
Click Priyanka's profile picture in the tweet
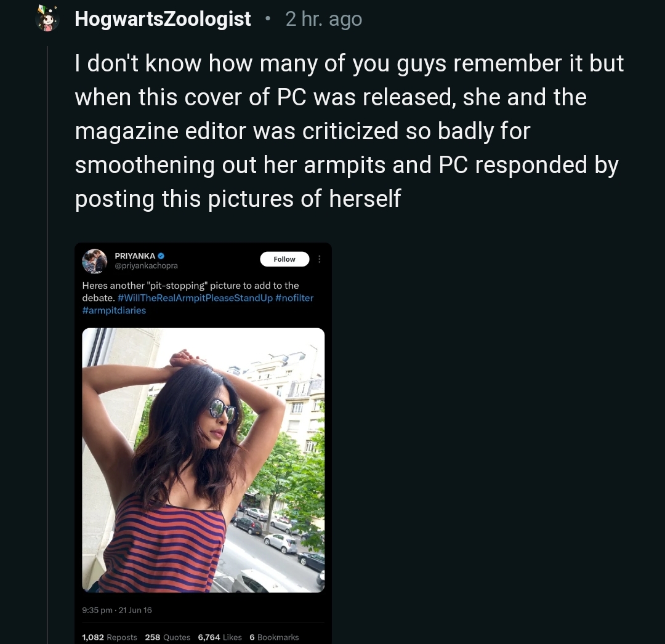(x=94, y=260)
